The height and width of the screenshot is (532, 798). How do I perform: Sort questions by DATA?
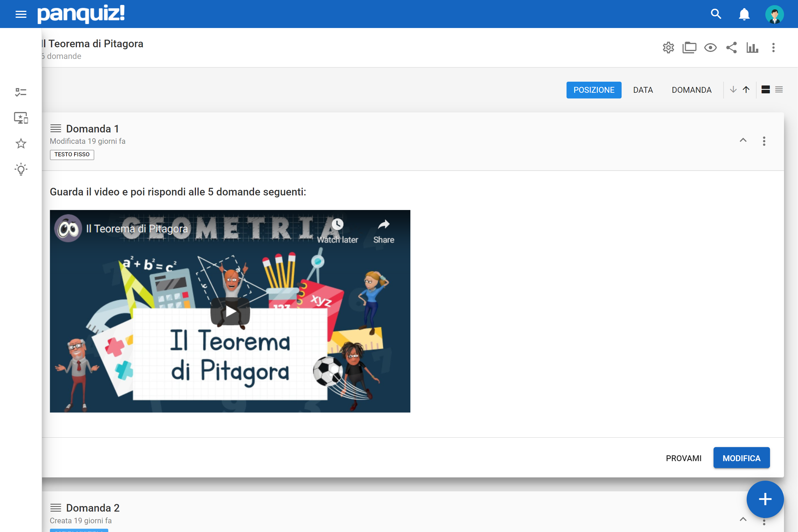pos(643,90)
